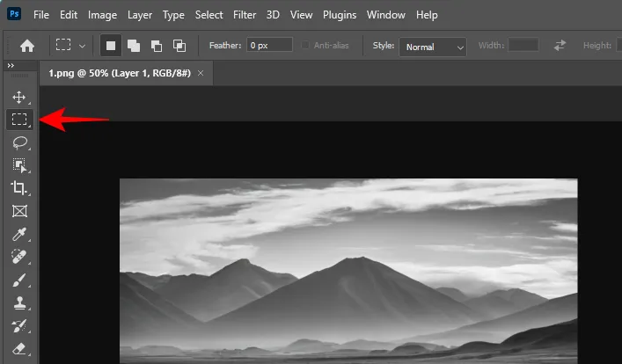The height and width of the screenshot is (364, 622).
Task: Select the Spot Healing Brush tool
Action: pyautogui.click(x=19, y=257)
